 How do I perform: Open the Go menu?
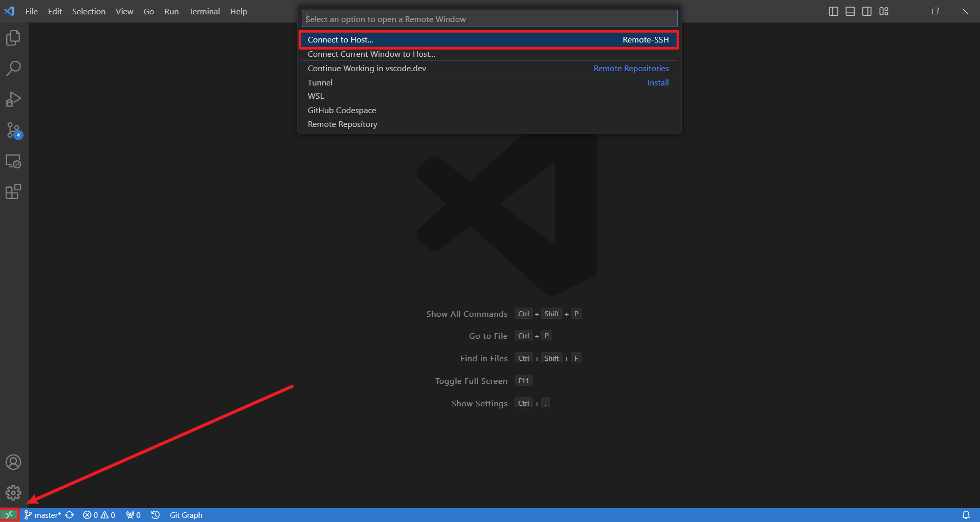[x=149, y=11]
